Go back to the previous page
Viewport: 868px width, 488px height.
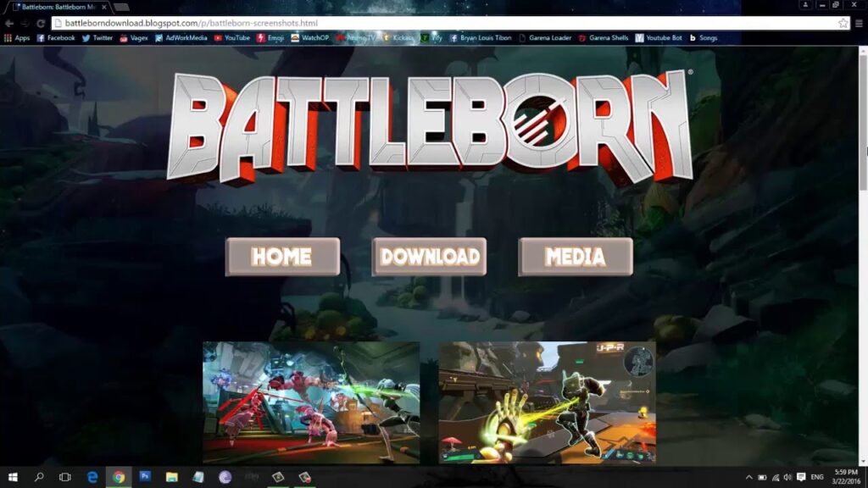(x=9, y=23)
